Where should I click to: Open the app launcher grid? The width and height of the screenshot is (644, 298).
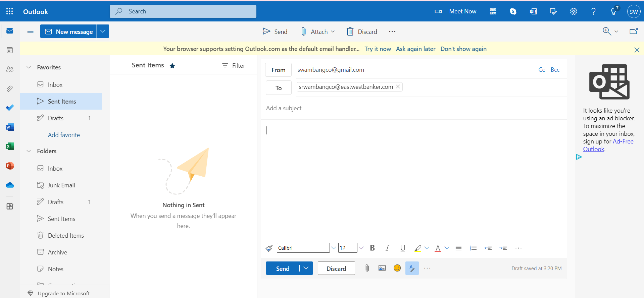coord(10,11)
